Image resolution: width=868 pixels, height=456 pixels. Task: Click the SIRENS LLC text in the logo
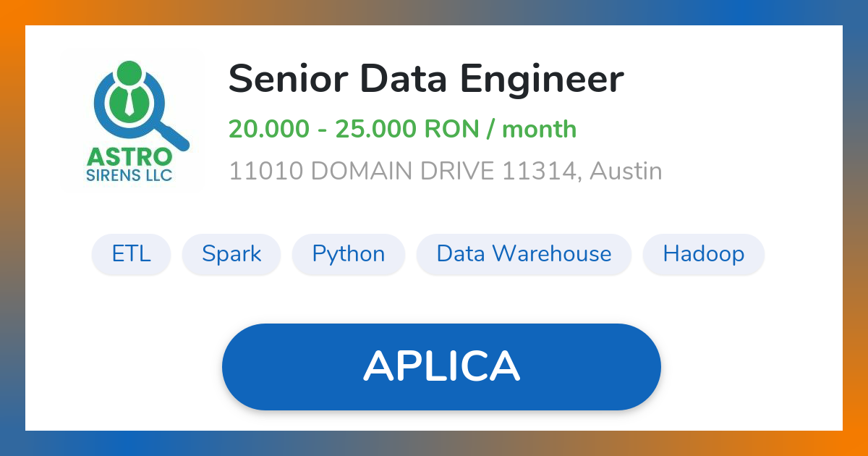[129, 174]
